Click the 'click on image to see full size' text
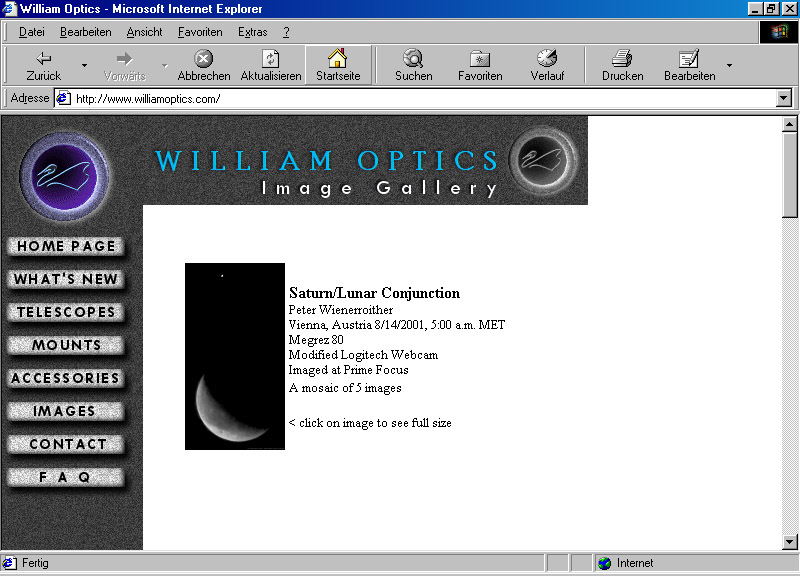Viewport: 800px width, 576px height. pyautogui.click(x=370, y=423)
